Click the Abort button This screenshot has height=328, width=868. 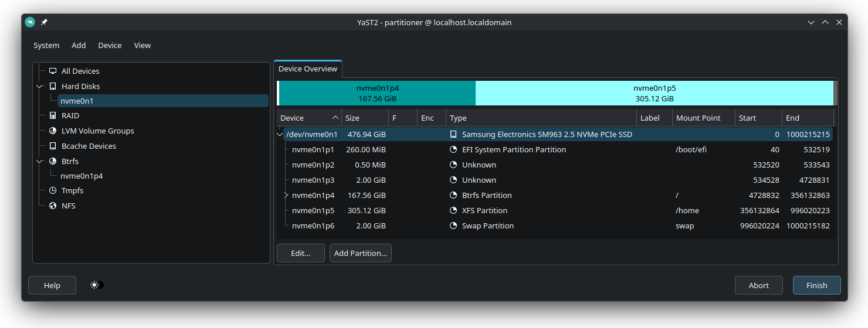point(759,285)
